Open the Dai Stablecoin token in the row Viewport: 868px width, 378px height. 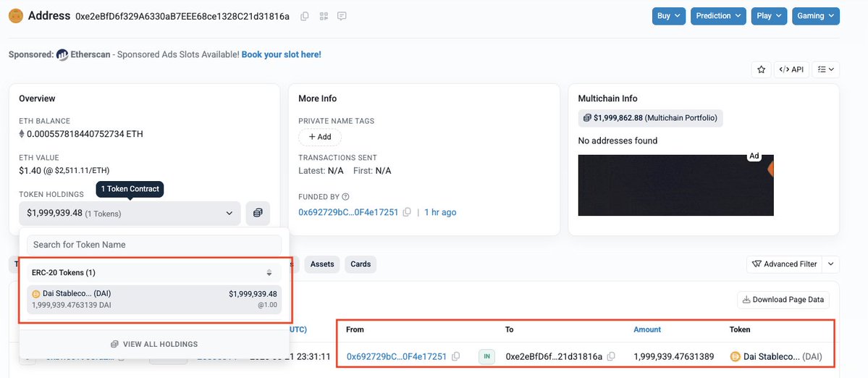[776, 356]
